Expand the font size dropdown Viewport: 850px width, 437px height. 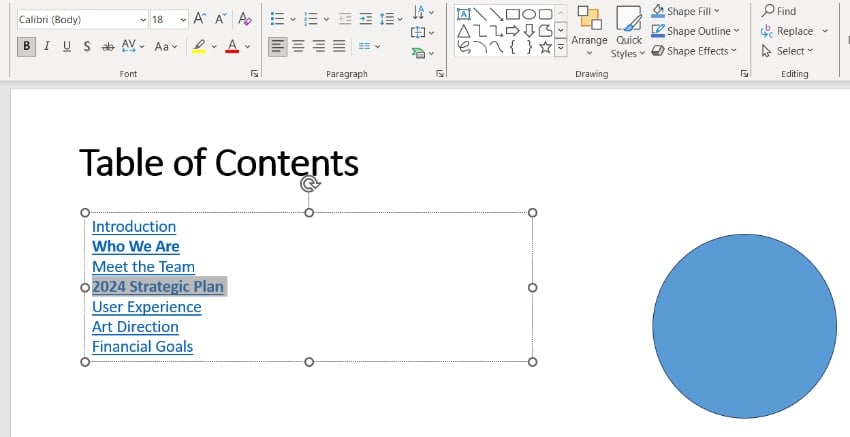[x=183, y=19]
